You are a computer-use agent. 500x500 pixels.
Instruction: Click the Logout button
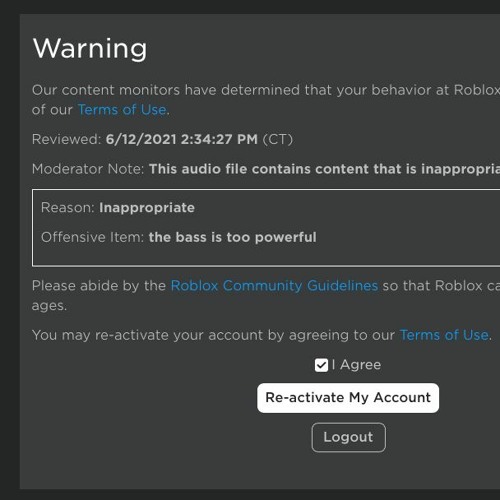pyautogui.click(x=348, y=437)
